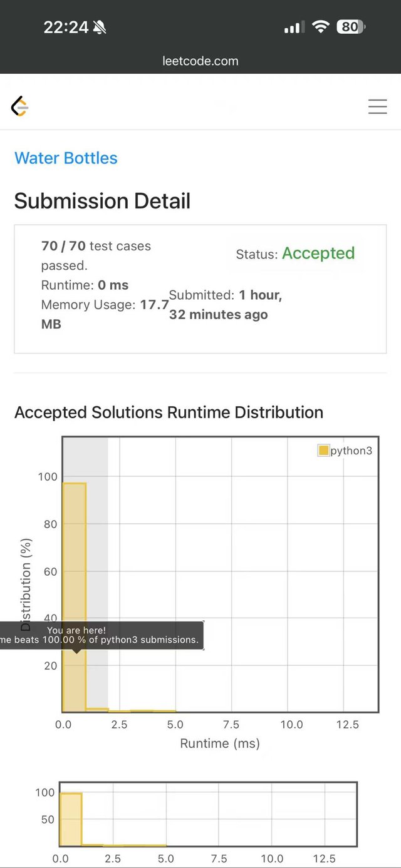Open the hamburger navigation menu
This screenshot has width=401, height=868.
coord(377,106)
